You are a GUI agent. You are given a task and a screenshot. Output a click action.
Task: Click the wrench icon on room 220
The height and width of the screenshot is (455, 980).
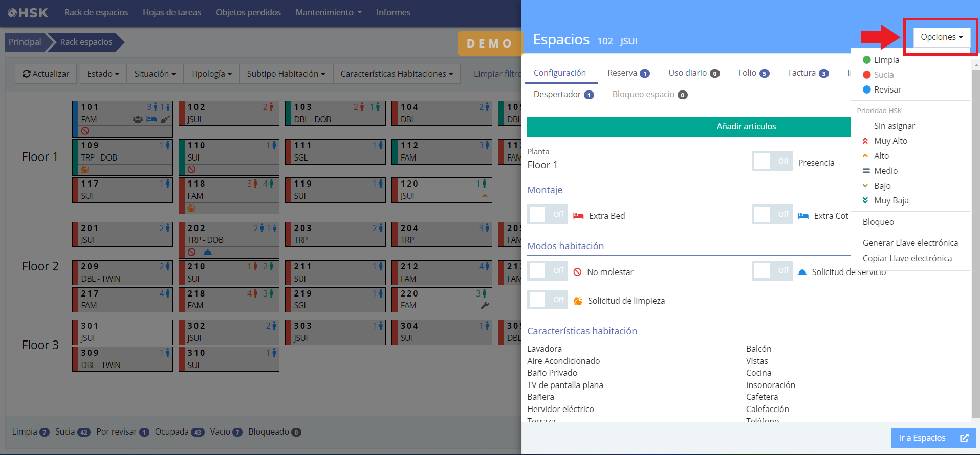[x=485, y=306]
